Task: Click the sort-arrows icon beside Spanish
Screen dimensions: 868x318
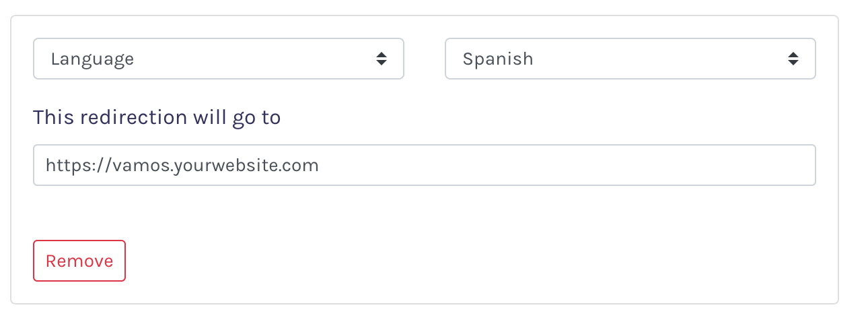Action: point(793,59)
